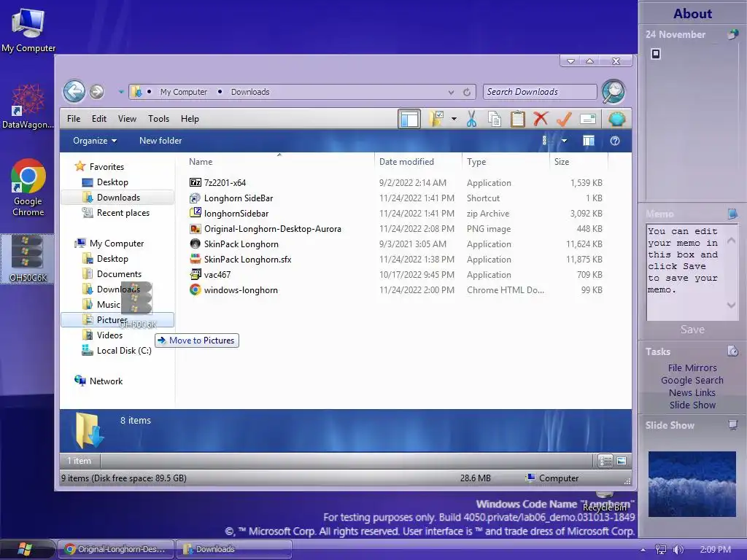The image size is (747, 560).
Task: Switch to large icons view in status strip
Action: [x=622, y=461]
